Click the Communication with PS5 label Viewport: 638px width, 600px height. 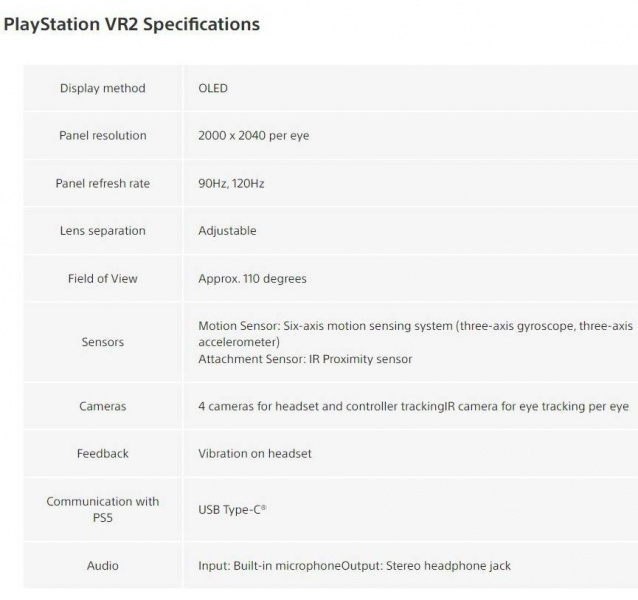click(x=102, y=509)
